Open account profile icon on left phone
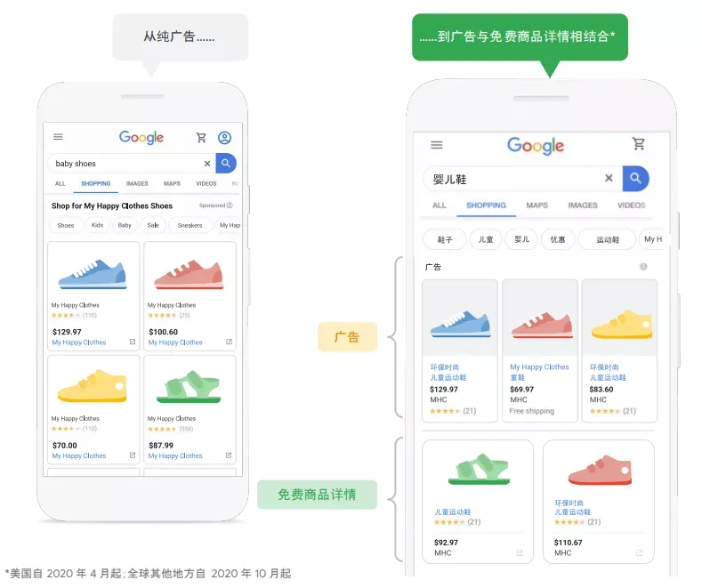 (225, 137)
